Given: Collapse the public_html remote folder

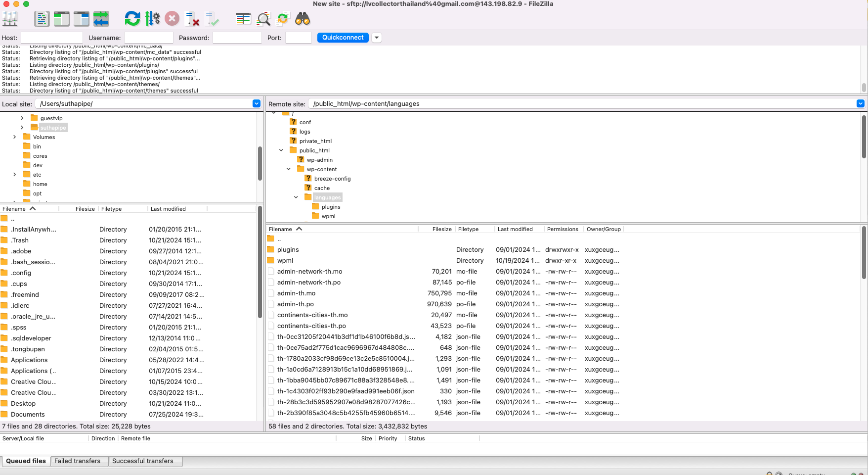Looking at the screenshot, I should point(281,150).
